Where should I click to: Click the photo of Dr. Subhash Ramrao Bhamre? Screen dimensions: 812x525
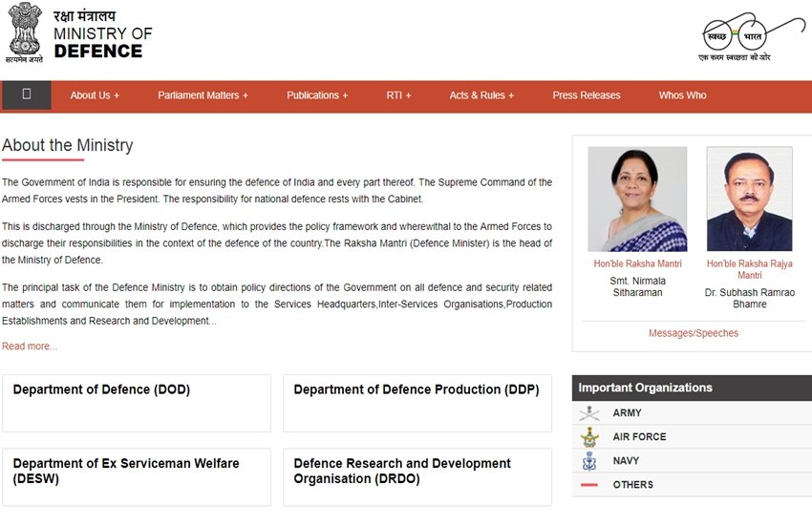(x=749, y=199)
